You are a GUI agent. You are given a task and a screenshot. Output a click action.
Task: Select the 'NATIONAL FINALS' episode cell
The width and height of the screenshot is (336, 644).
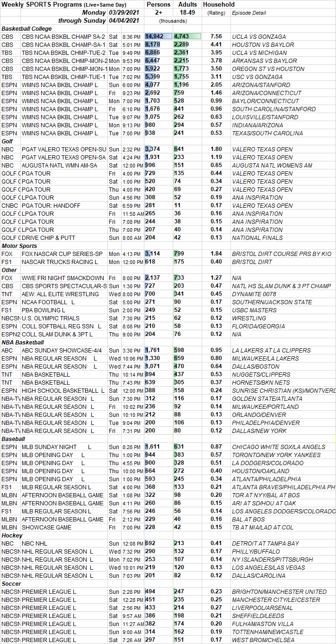tap(257, 238)
